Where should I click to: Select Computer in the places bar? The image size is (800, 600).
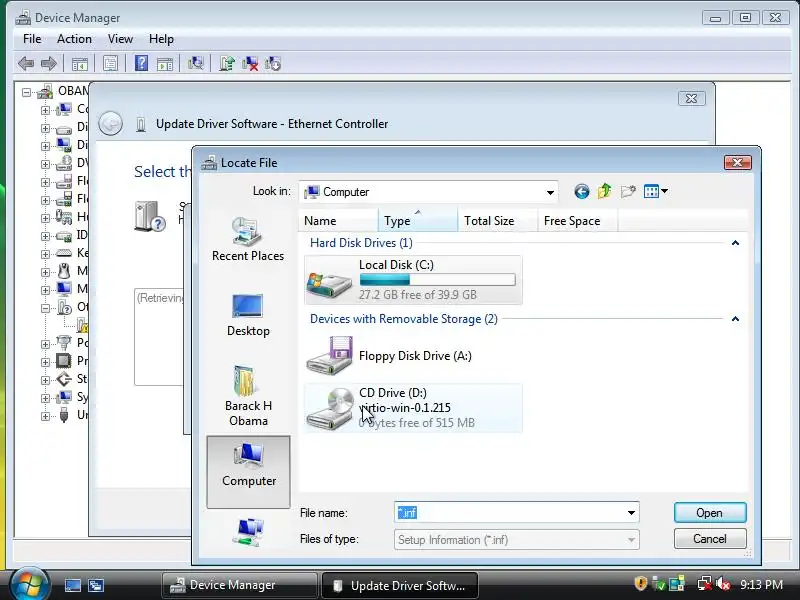tap(248, 471)
